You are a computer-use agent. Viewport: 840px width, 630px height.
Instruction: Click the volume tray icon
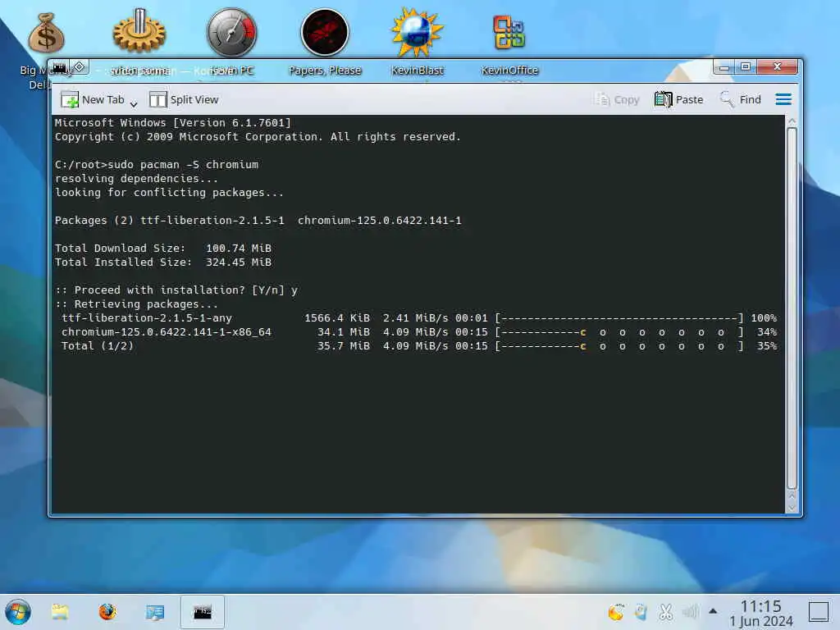pos(691,611)
